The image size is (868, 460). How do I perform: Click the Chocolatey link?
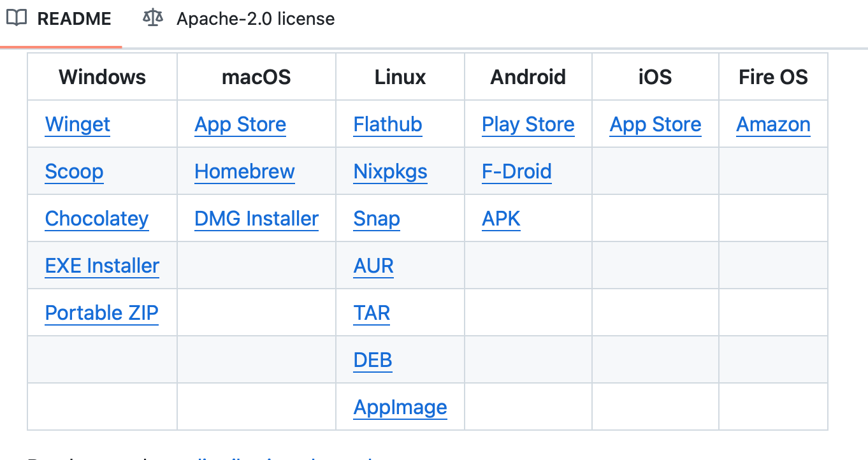97,219
